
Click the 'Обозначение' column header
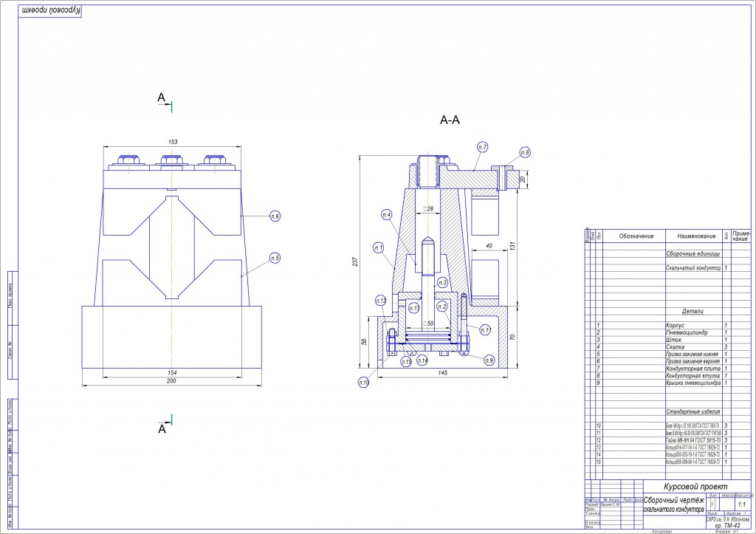636,236
